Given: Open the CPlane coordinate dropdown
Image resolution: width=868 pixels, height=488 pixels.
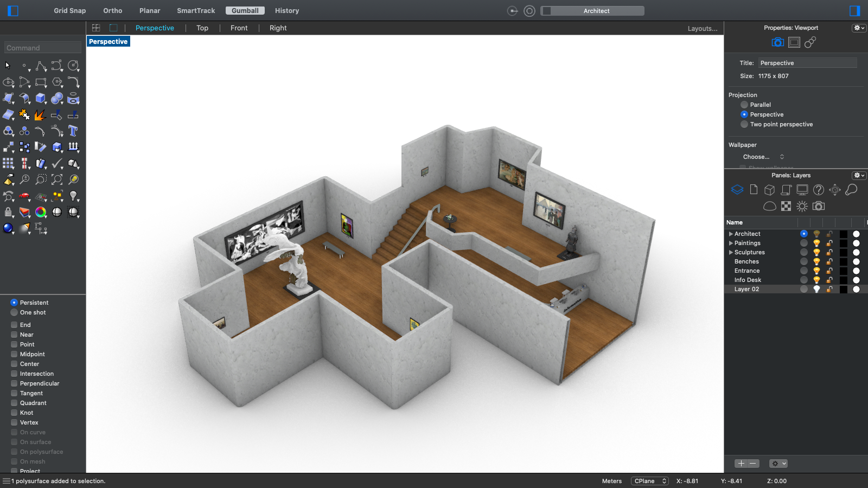Looking at the screenshot, I should pyautogui.click(x=649, y=481).
